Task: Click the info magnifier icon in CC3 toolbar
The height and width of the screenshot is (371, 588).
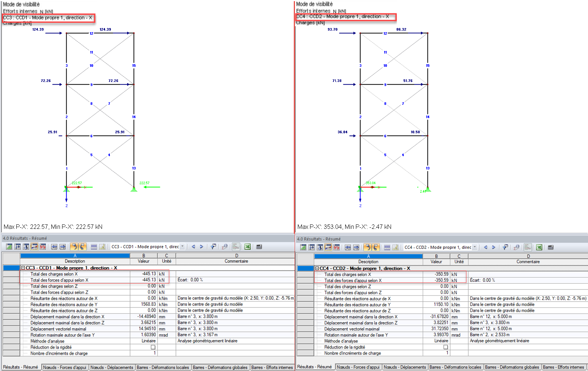Action: [224, 247]
